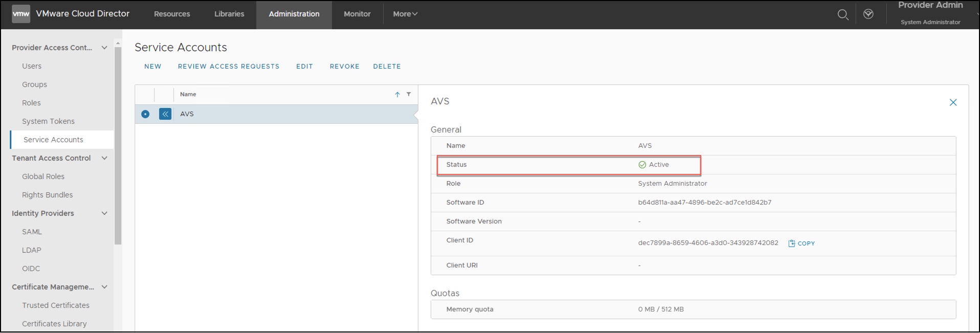980x333 pixels.
Task: Click the Name column filter icon
Action: [409, 94]
